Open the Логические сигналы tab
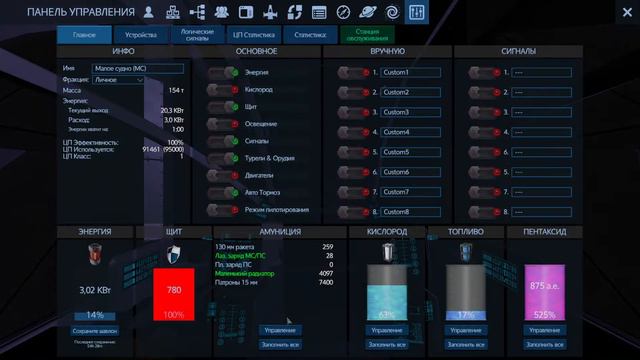Image resolution: width=640 pixels, height=360 pixels. pos(197,35)
